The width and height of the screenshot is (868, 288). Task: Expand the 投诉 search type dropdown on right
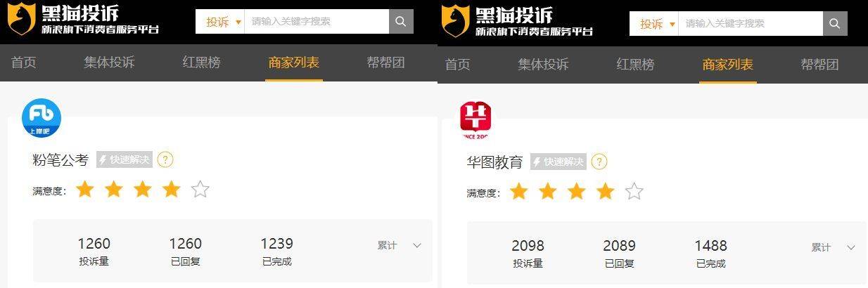point(657,24)
